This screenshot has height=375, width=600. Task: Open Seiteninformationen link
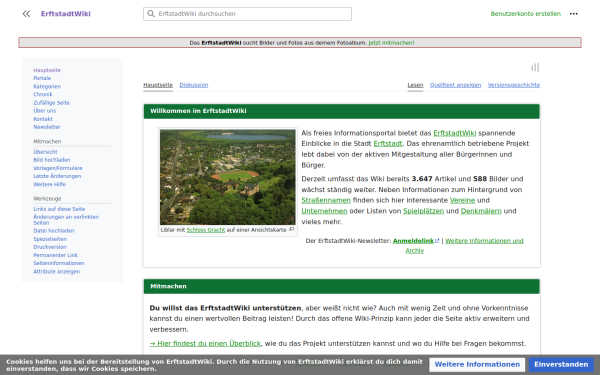59,263
